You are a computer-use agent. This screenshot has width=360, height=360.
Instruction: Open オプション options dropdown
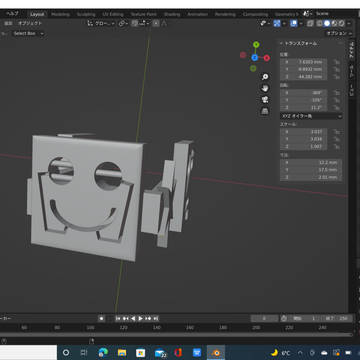click(339, 33)
